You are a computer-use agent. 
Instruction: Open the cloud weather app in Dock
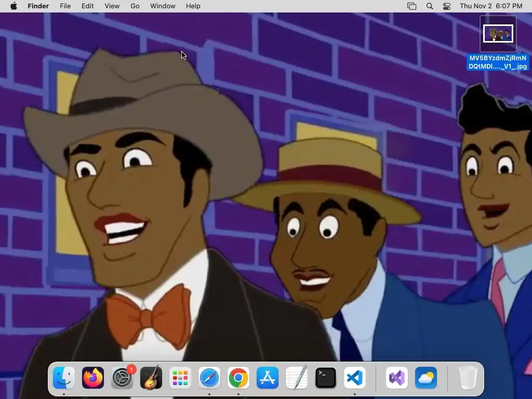426,378
